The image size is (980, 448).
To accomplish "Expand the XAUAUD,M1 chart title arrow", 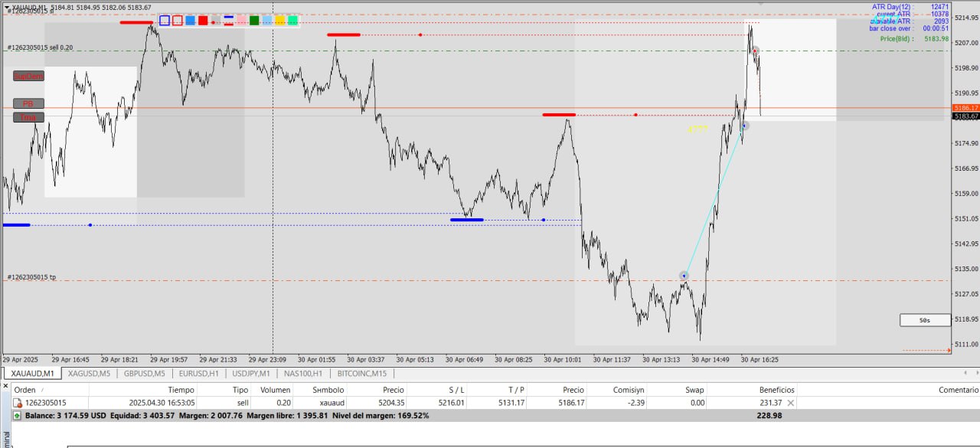I will [7, 8].
